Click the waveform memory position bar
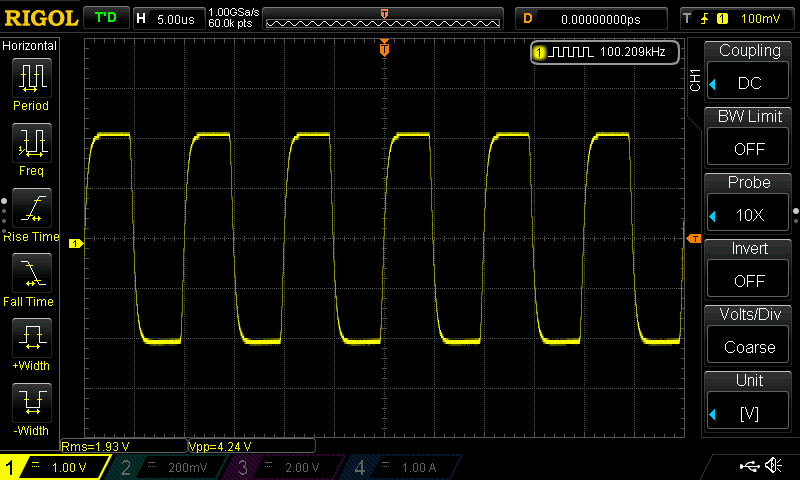This screenshot has width=800, height=480. (x=385, y=19)
